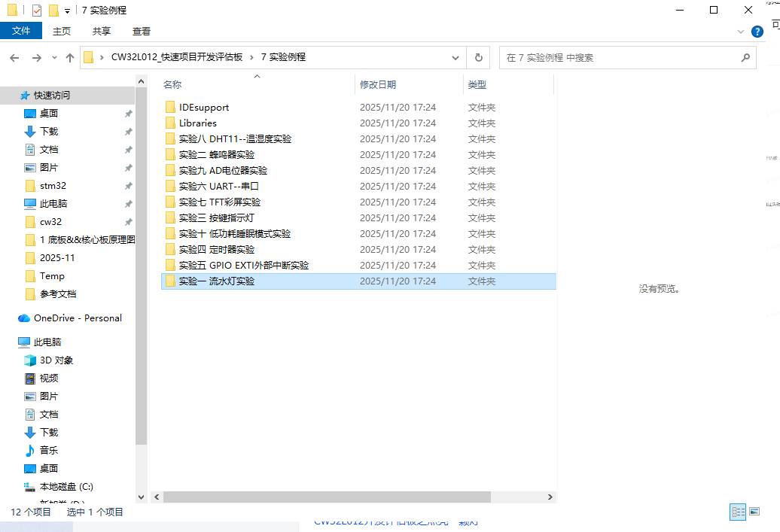Activate details view using the bottom-right toggle
The image size is (780, 532).
737,511
